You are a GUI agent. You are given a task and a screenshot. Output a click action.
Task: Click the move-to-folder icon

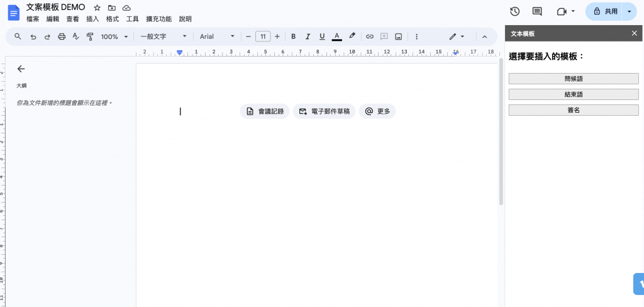[x=112, y=8]
